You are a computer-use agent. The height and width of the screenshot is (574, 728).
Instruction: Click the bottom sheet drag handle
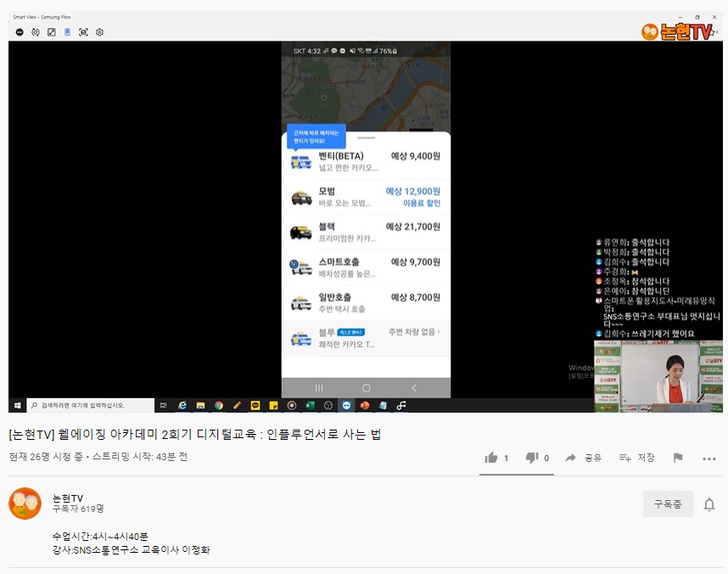tap(367, 138)
